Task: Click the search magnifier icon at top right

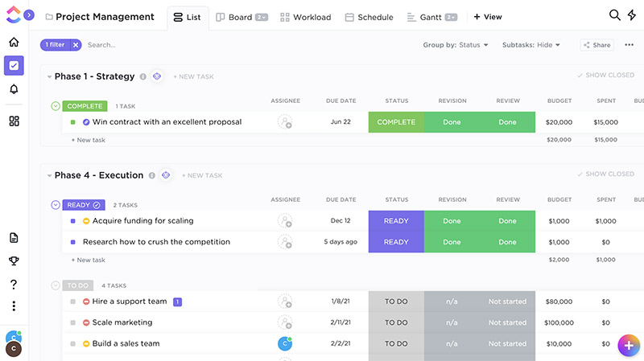Action: click(x=614, y=15)
